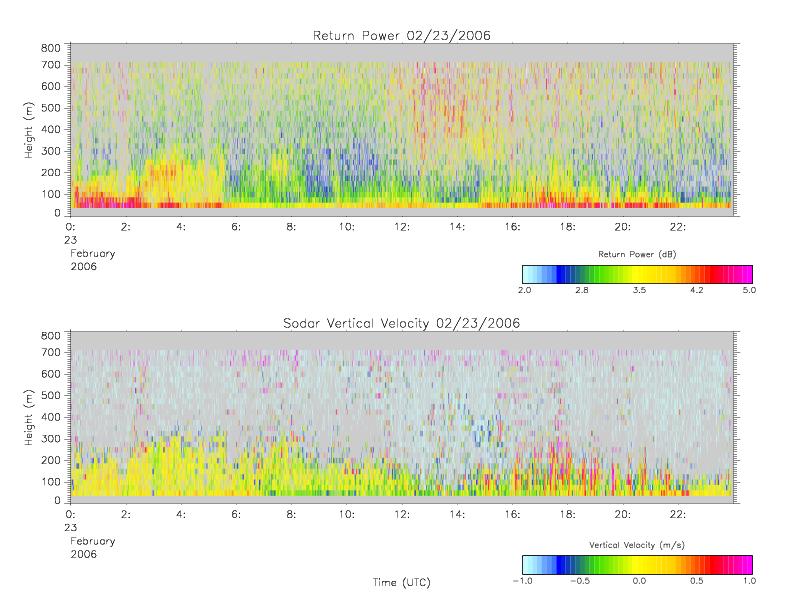The image size is (791, 611).
Task: Select the Vertical Velocity (m/s) color bar
Action: coord(637,565)
